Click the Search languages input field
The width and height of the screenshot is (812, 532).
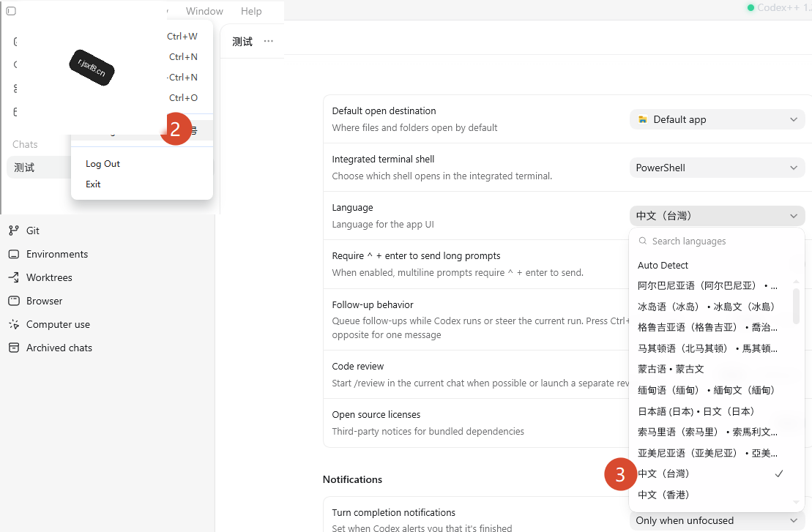click(717, 241)
